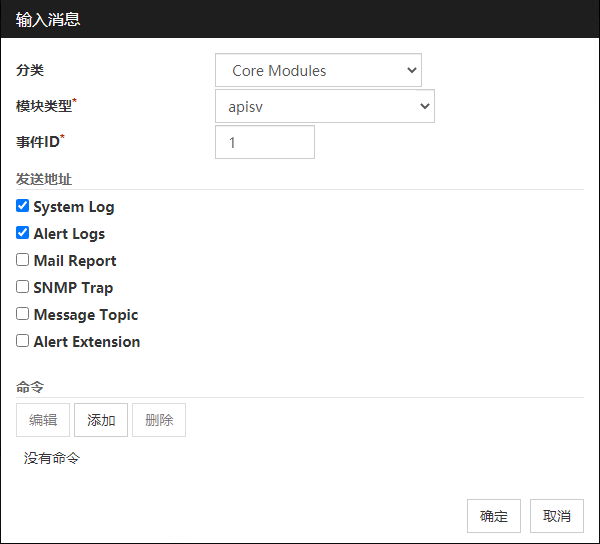Check the Message Topic checkbox

coord(23,314)
